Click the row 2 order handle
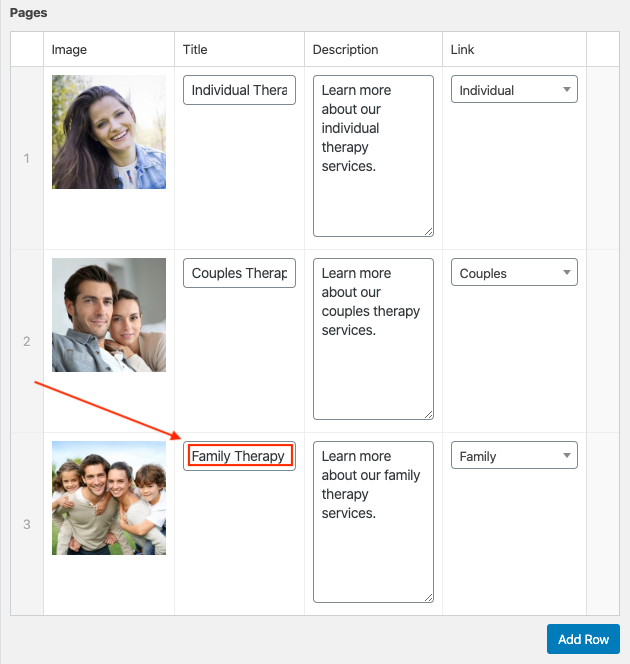Image resolution: width=630 pixels, height=664 pixels. pos(27,341)
